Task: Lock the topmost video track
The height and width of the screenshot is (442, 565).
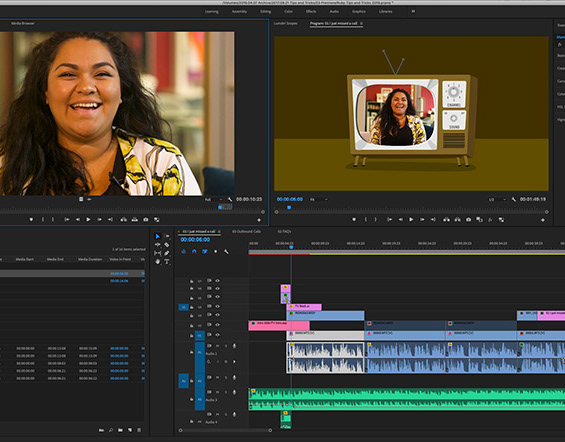Action: 192,281
